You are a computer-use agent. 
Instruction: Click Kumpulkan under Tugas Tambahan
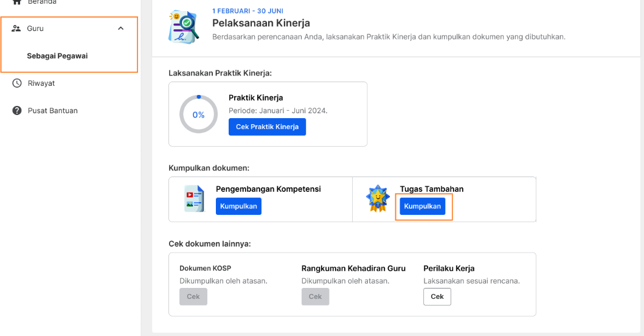[423, 206]
